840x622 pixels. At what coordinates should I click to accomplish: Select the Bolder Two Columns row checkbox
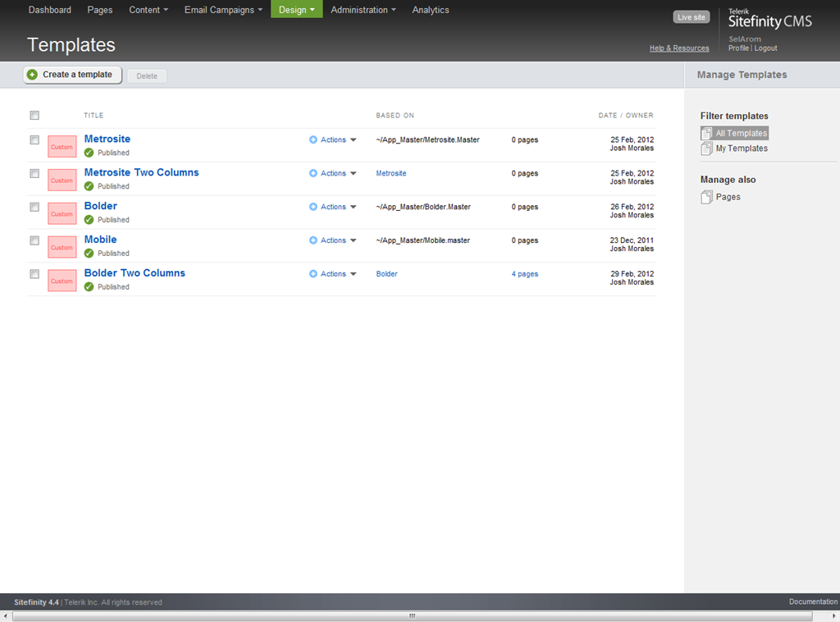tap(34, 274)
